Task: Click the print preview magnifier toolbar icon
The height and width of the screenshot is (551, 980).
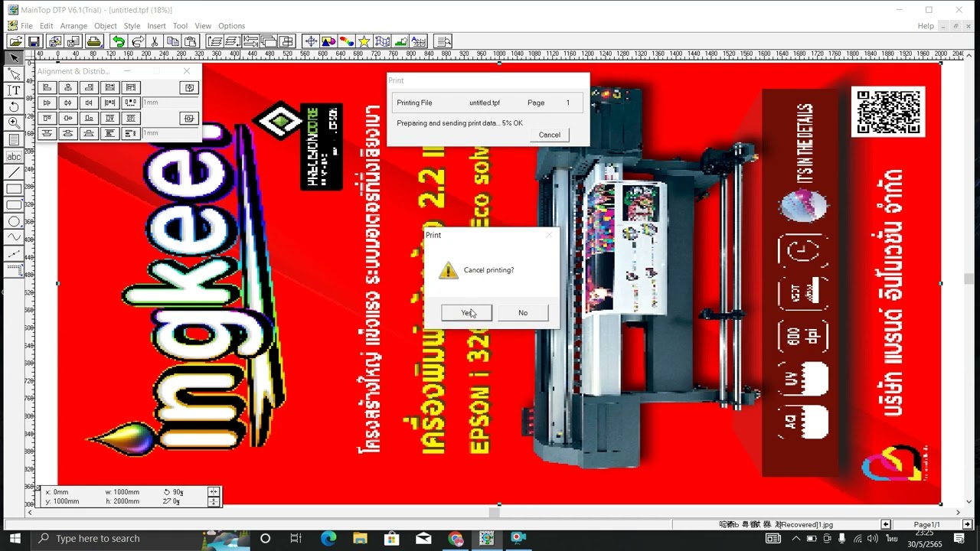Action: 443,41
